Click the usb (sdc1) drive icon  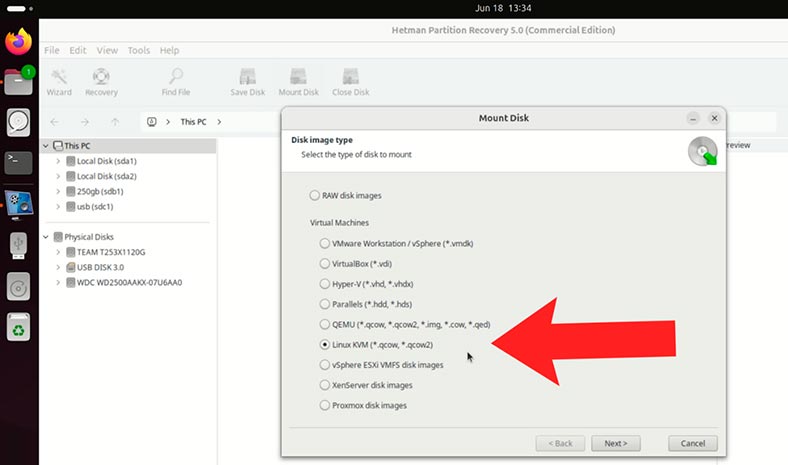click(71, 207)
